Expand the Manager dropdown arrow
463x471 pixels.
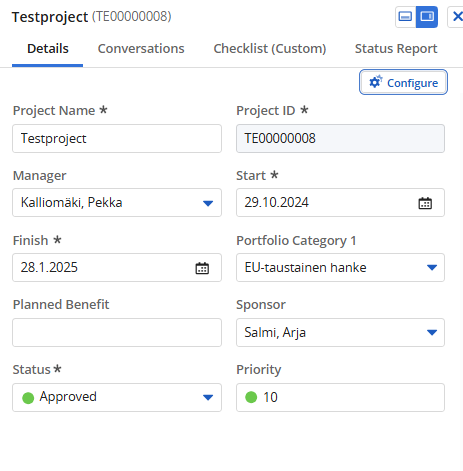tap(208, 203)
